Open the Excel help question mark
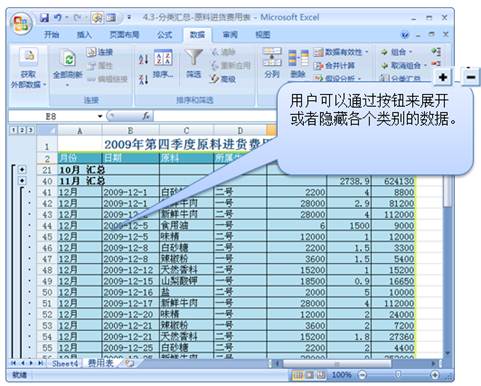 [x=405, y=35]
